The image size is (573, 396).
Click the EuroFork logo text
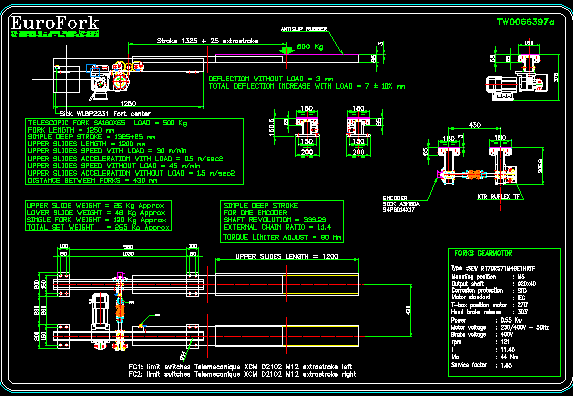(x=55, y=23)
